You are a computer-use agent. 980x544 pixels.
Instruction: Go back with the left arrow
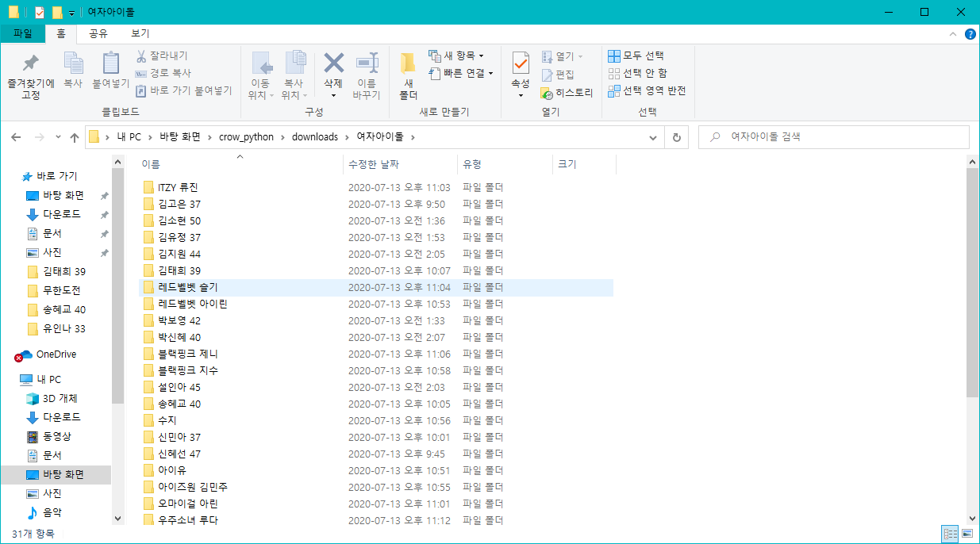tap(16, 137)
